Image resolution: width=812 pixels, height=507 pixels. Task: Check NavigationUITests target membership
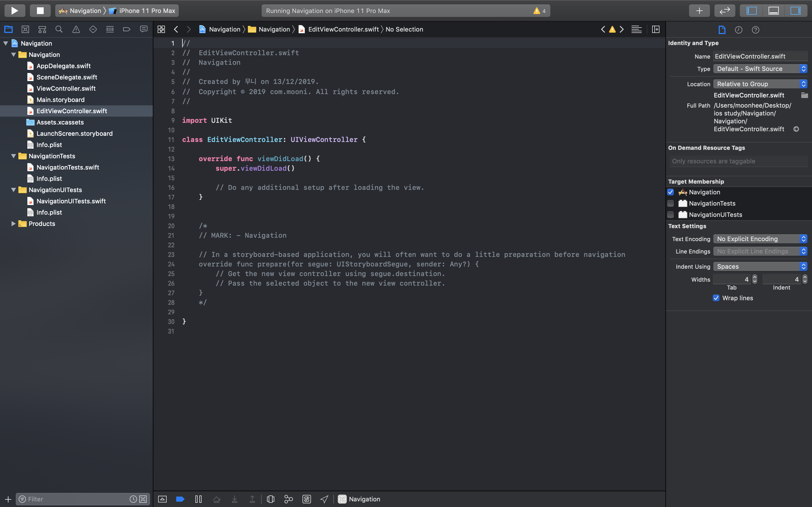coord(670,215)
